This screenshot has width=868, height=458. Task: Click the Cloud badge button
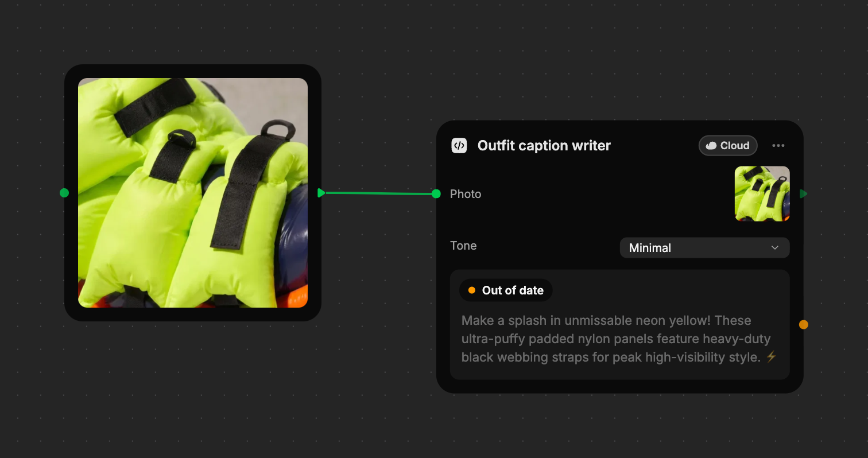coord(728,146)
